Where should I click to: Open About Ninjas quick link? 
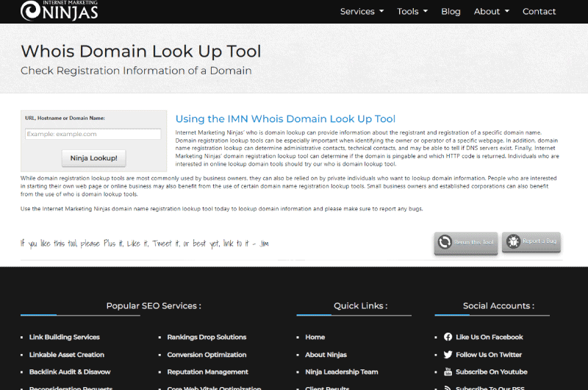[x=326, y=355]
